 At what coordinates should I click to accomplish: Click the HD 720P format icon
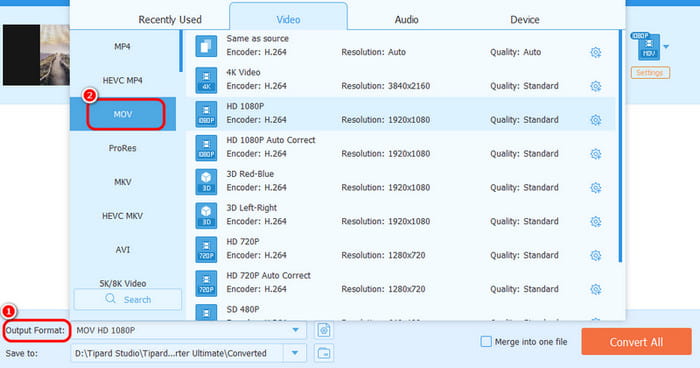pyautogui.click(x=206, y=250)
